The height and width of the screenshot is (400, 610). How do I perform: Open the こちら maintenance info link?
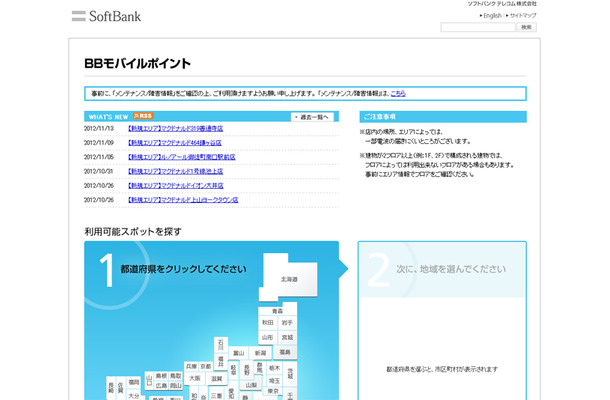click(x=398, y=93)
